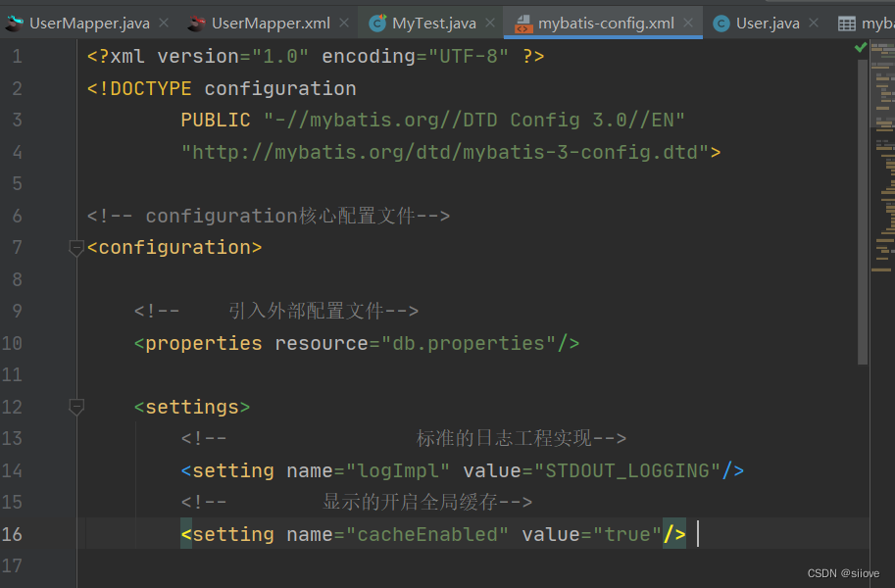Image resolution: width=895 pixels, height=588 pixels.
Task: Click the UserMapper.java file icon
Action: 15,24
